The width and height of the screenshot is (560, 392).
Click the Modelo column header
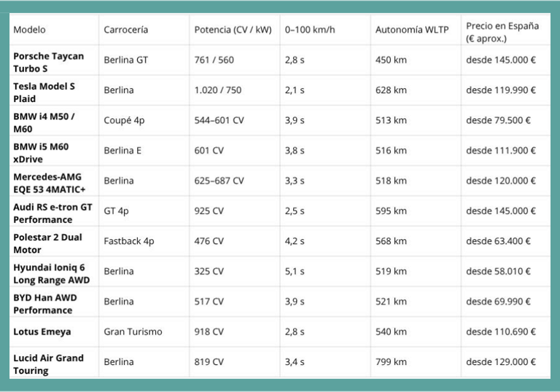pos(29,30)
